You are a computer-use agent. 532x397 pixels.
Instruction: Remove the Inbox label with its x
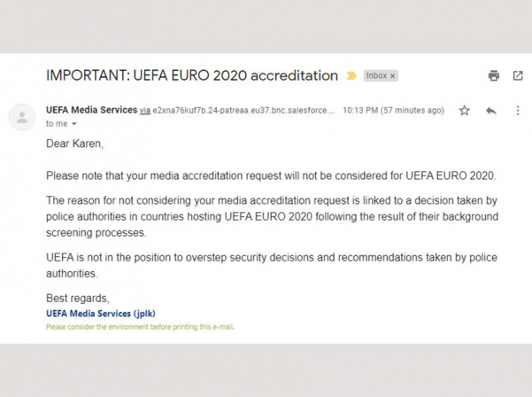coord(392,75)
